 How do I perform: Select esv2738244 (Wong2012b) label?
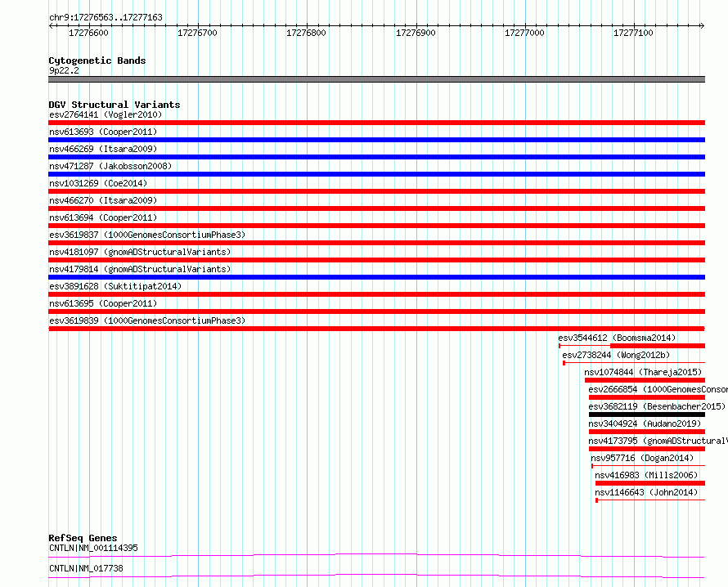click(616, 355)
